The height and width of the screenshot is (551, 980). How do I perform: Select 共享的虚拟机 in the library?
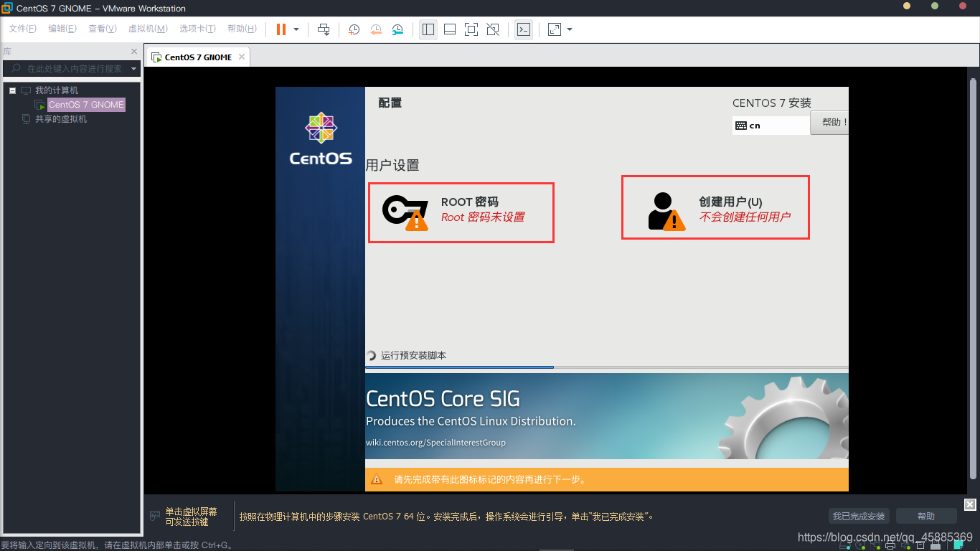(x=61, y=119)
